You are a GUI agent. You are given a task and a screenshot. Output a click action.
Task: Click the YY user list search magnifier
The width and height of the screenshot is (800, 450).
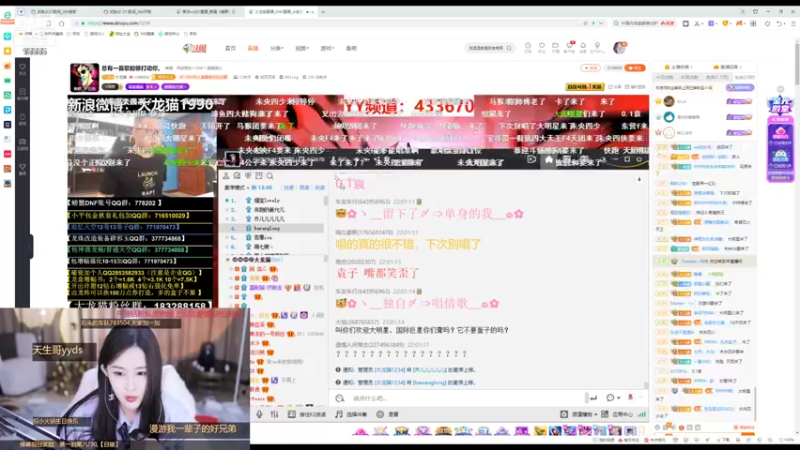(x=270, y=176)
